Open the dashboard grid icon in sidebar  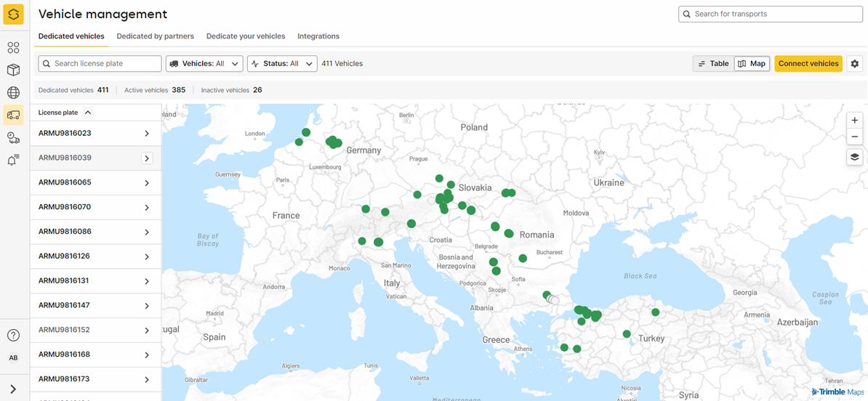(x=13, y=48)
